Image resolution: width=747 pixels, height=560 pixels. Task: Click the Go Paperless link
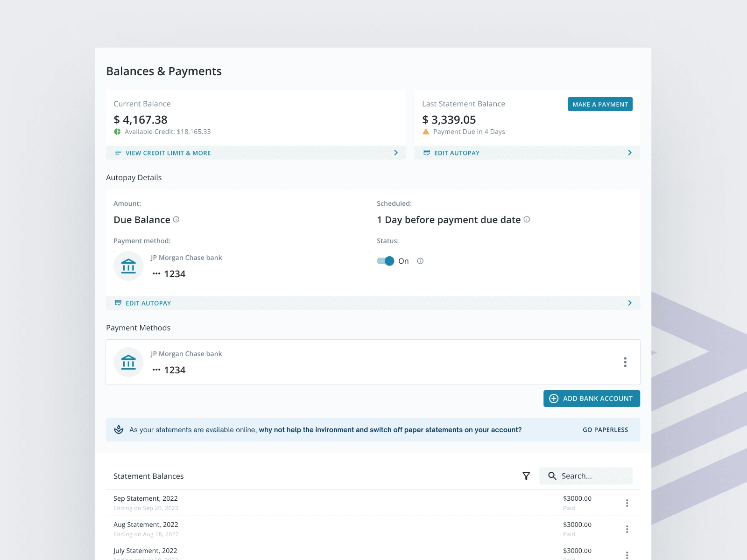point(605,430)
